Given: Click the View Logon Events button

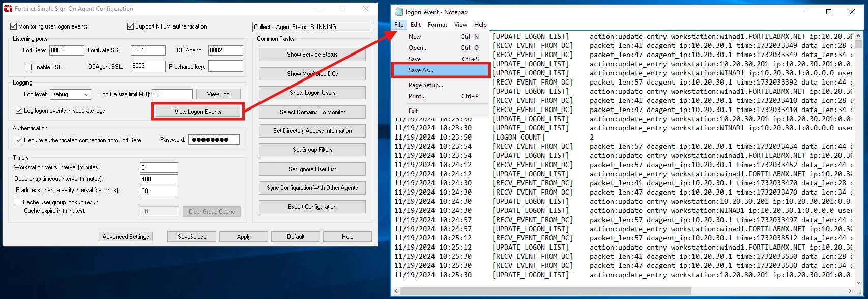Looking at the screenshot, I should pyautogui.click(x=198, y=112).
